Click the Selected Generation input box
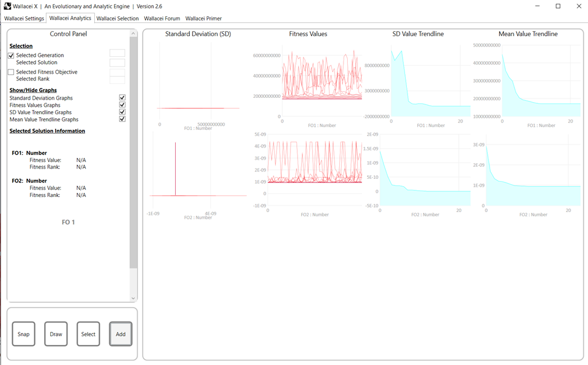The image size is (588, 365). (x=117, y=53)
